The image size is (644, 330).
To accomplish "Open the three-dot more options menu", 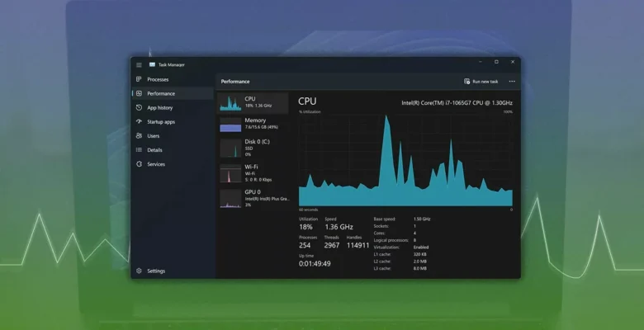I will click(x=512, y=82).
